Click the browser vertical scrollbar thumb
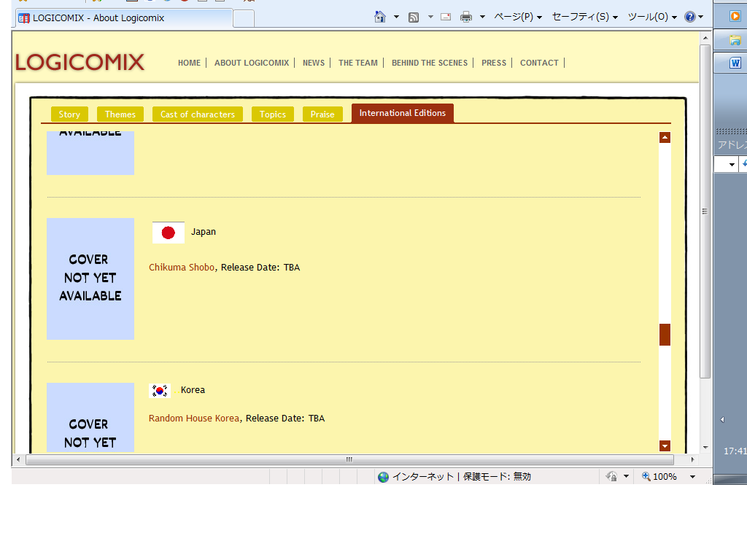 click(705, 211)
